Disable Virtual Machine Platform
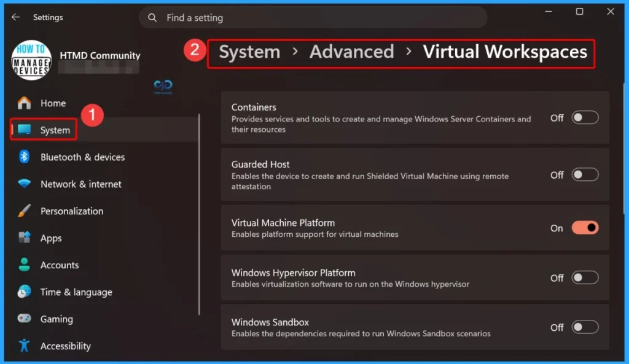Screen dimensions: 629x364 (584, 227)
